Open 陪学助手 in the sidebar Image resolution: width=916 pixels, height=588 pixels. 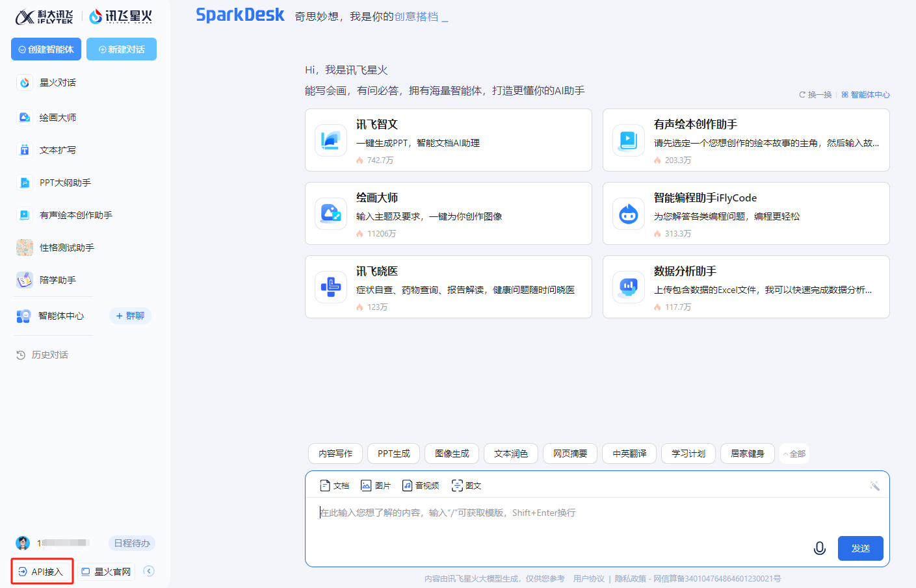pyautogui.click(x=58, y=280)
